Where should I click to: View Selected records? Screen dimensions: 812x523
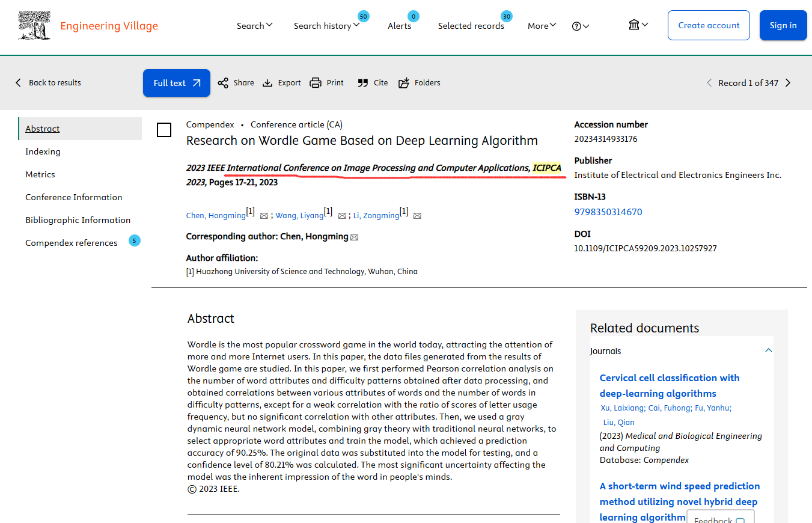(471, 25)
